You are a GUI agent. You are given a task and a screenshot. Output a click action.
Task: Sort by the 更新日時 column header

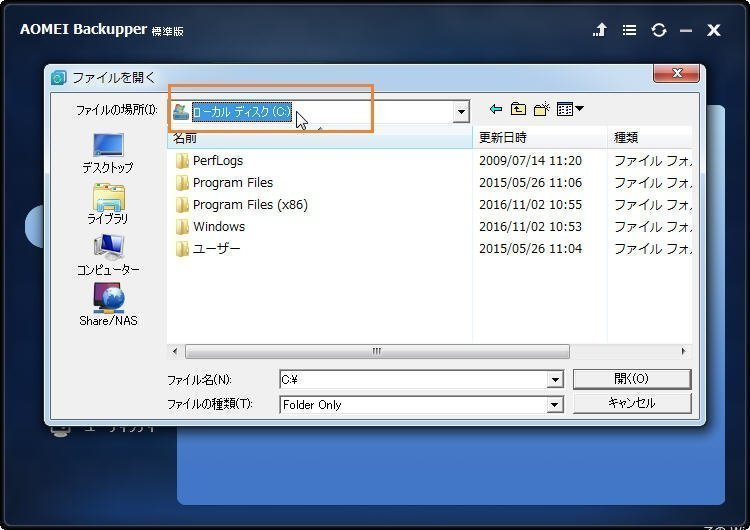(x=540, y=138)
